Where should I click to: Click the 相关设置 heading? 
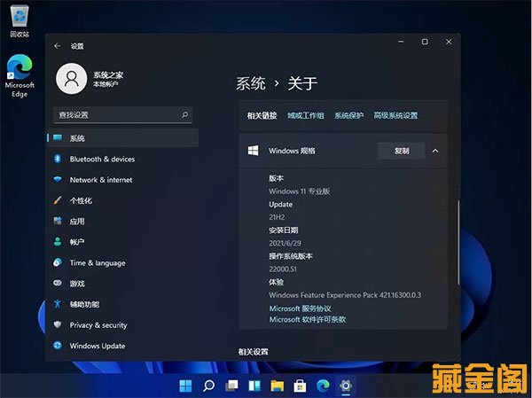coord(253,352)
